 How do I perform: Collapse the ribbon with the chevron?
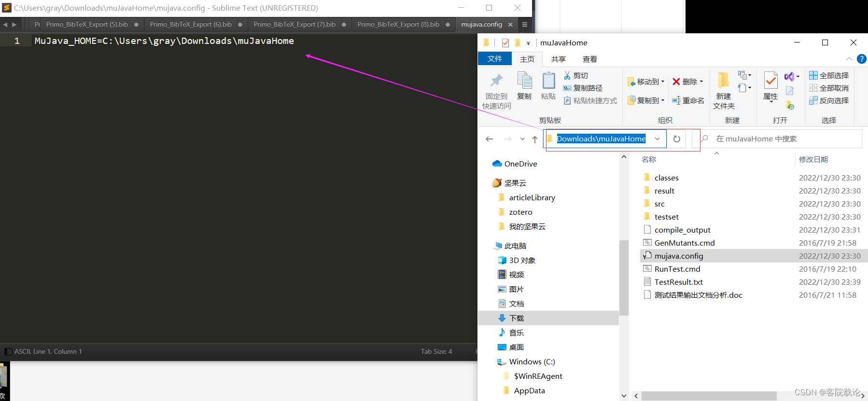(849, 59)
